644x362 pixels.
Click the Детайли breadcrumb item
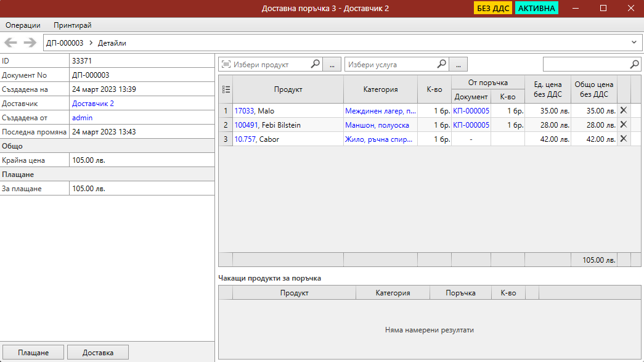click(112, 43)
